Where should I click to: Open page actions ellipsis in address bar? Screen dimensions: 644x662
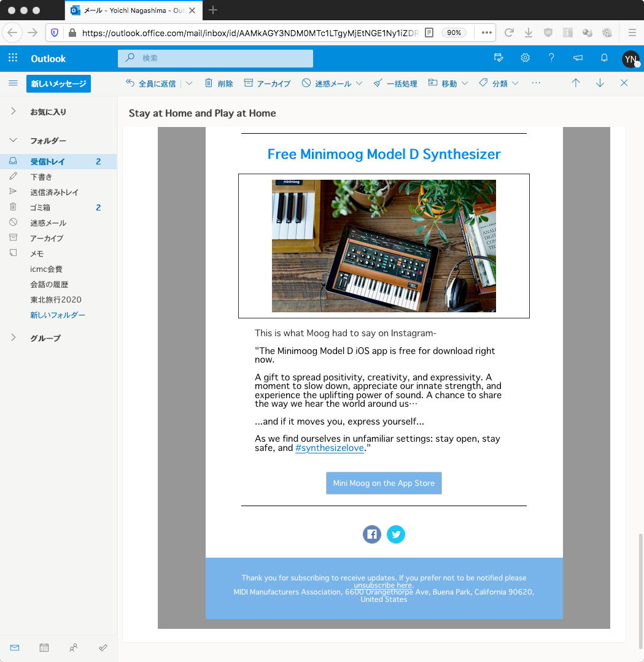(x=486, y=33)
